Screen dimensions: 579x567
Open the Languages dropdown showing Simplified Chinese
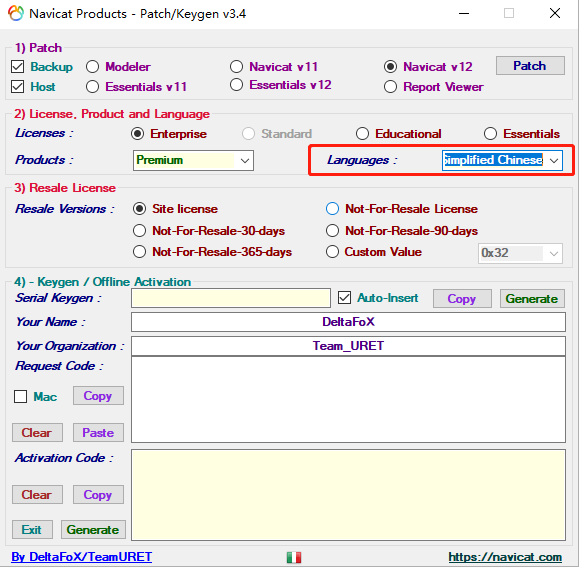502,160
